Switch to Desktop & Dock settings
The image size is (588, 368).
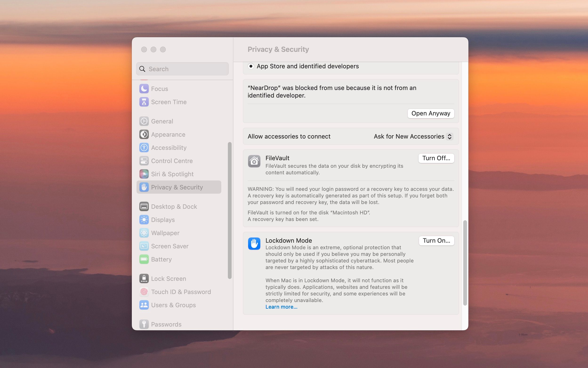pyautogui.click(x=174, y=206)
